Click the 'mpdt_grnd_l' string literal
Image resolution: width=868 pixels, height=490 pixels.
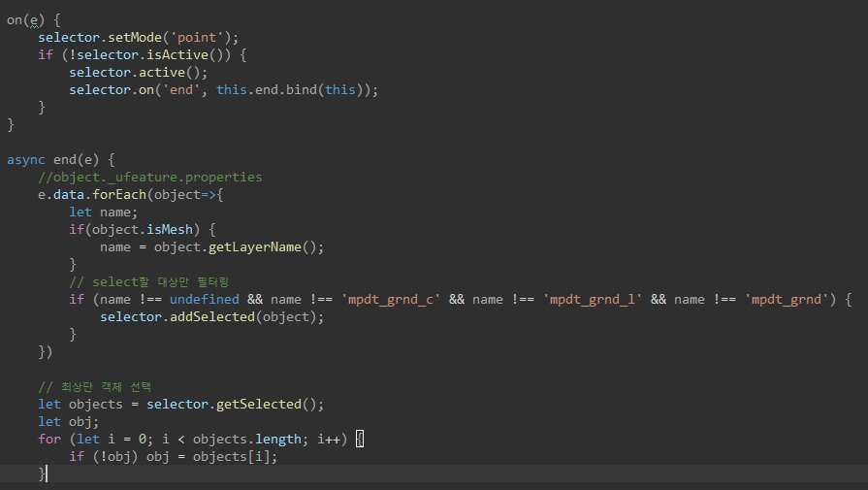(592, 300)
